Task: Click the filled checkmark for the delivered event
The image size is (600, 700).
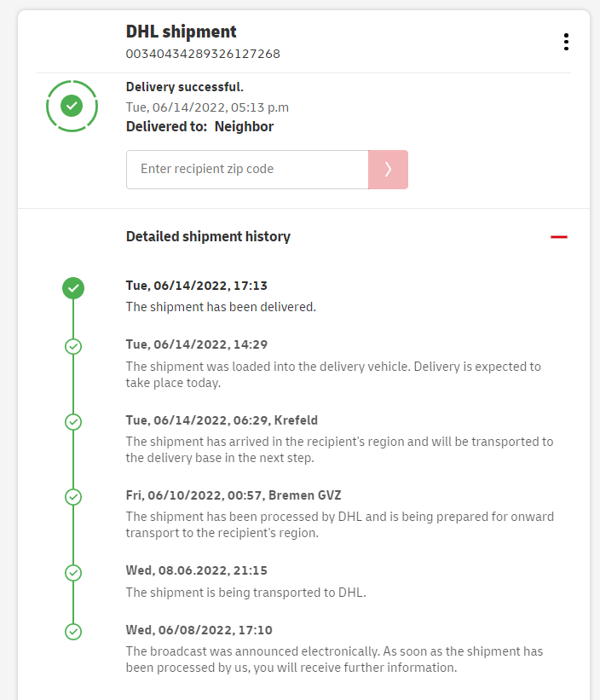Action: [x=73, y=288]
